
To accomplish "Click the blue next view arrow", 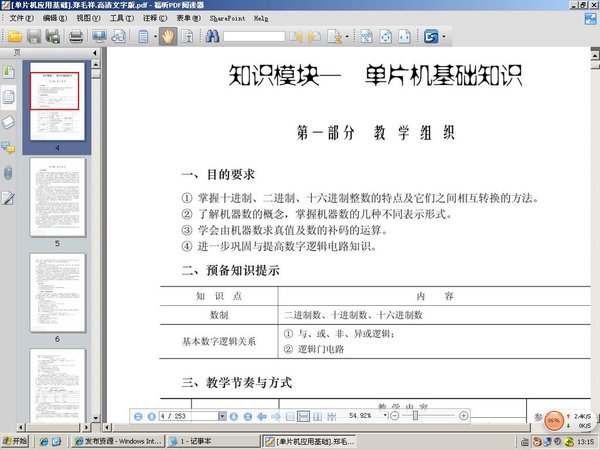I will coord(276,416).
